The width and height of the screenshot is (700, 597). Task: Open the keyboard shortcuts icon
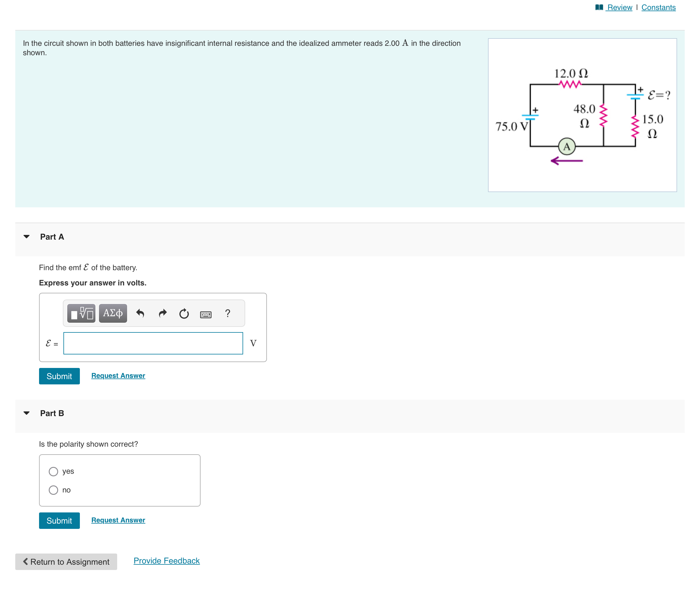pos(206,314)
